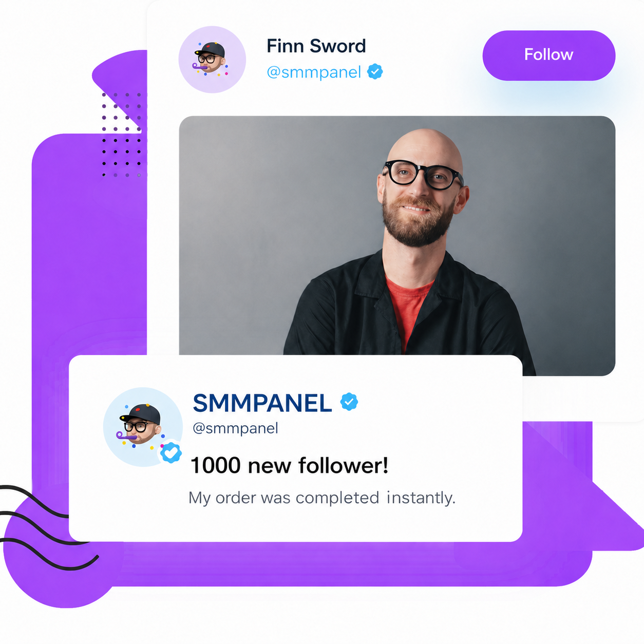
Task: Click the verified badge beside @smmpanel handle
Action: pos(375,72)
